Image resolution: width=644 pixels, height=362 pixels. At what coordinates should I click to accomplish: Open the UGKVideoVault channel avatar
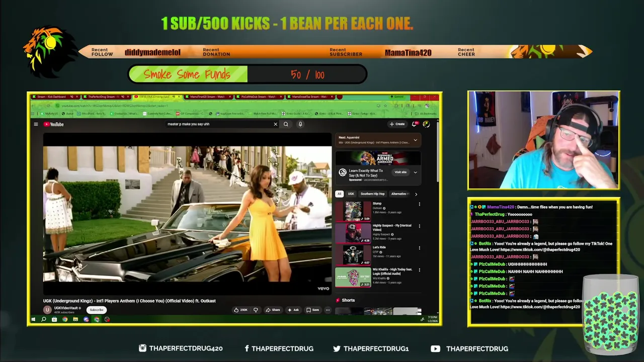click(x=47, y=310)
